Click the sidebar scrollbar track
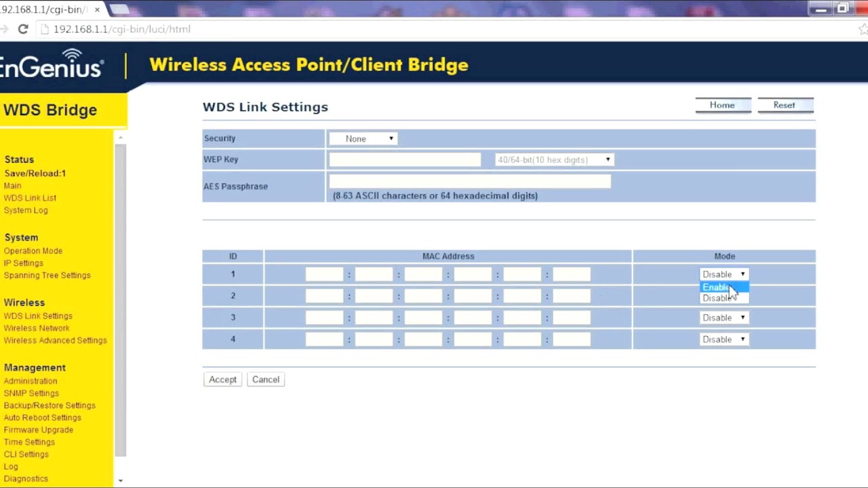 (x=120, y=301)
